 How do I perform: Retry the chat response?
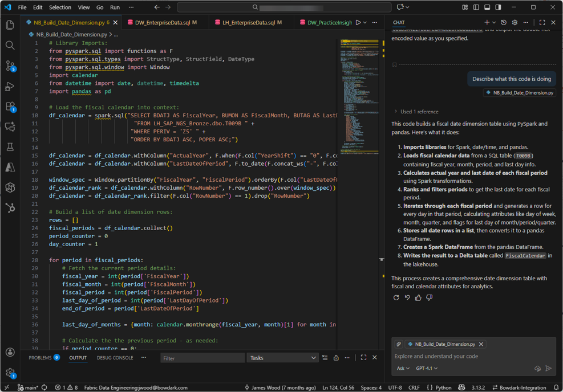396,297
